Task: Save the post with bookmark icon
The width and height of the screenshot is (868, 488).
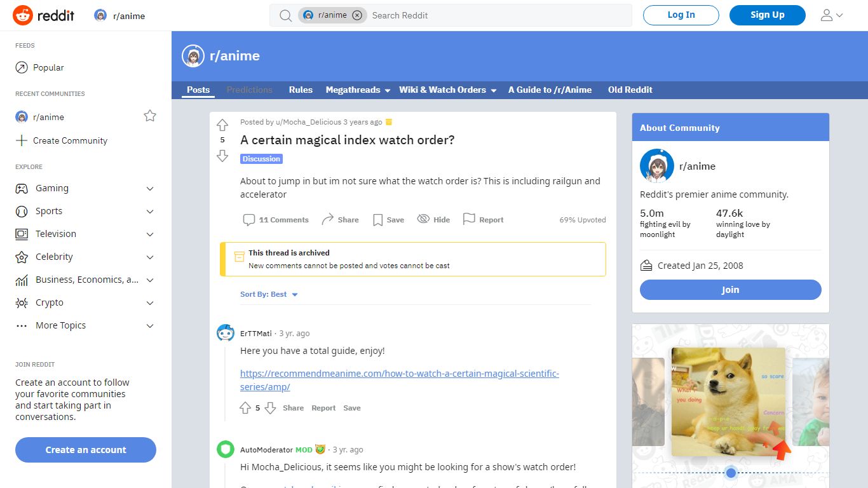Action: point(388,220)
